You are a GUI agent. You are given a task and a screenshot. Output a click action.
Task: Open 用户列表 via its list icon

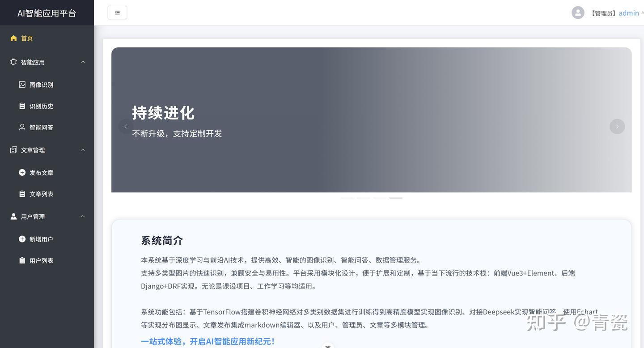21,260
